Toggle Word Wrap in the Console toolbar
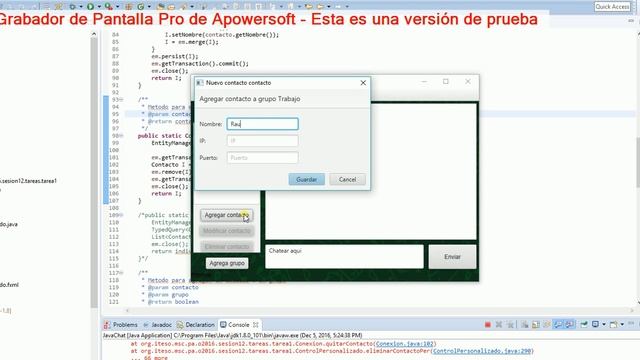 coord(547,324)
